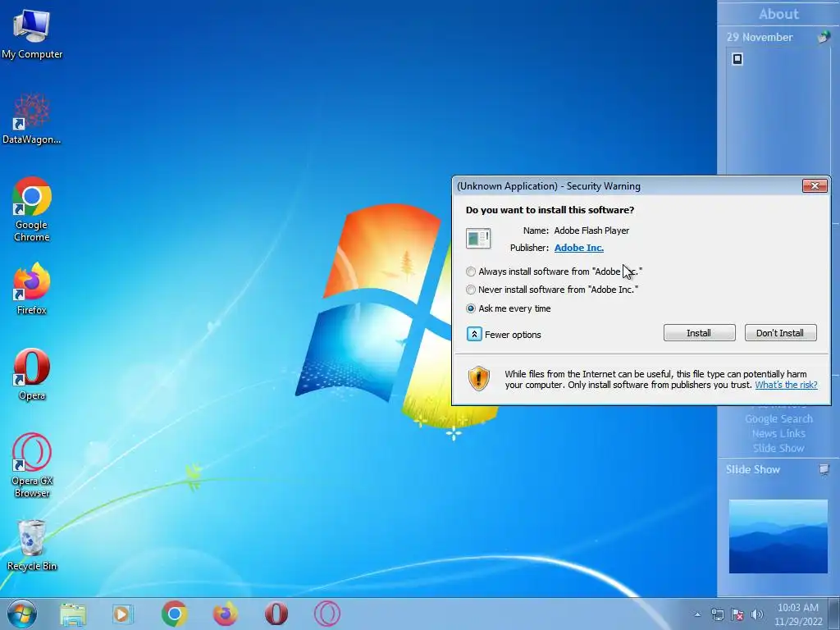The image size is (840, 630).
Task: Open the Action Center flag icon
Action: point(737,614)
